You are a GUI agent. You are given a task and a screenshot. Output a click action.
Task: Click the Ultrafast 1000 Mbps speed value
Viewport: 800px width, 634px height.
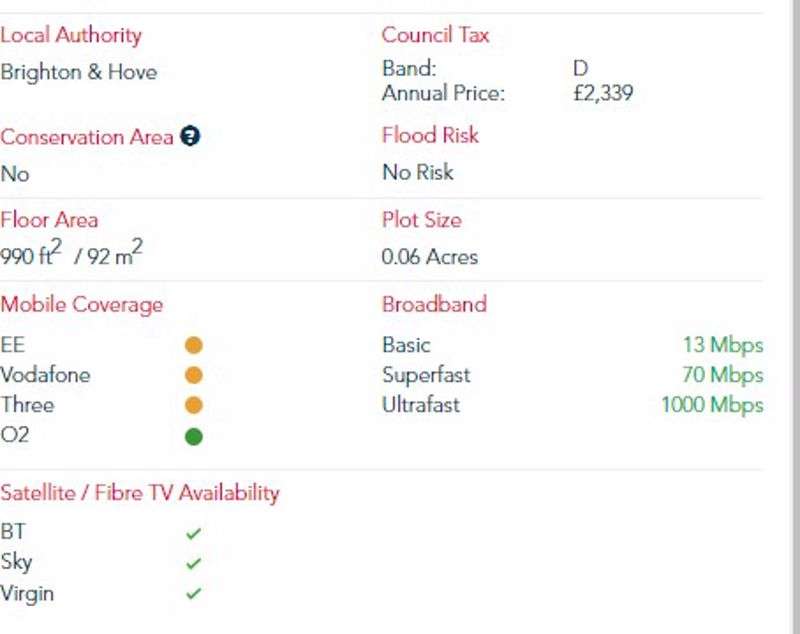coord(712,405)
